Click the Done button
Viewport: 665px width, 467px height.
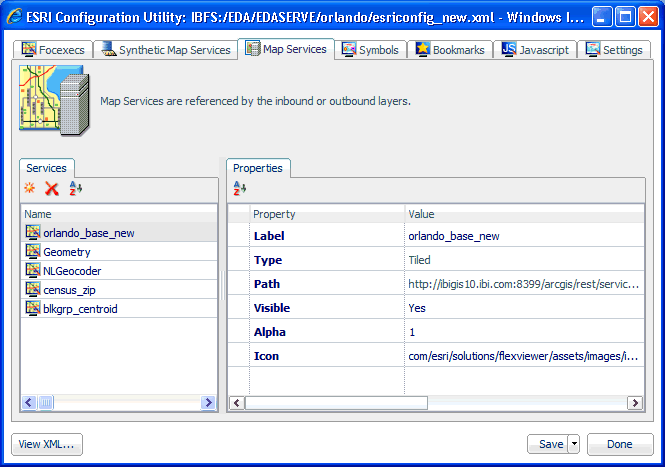coord(620,444)
